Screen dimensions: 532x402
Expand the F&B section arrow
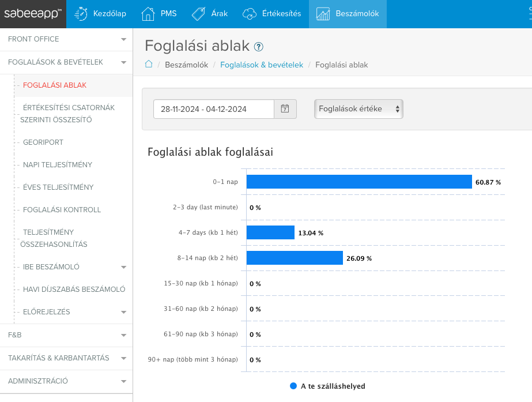pos(123,336)
